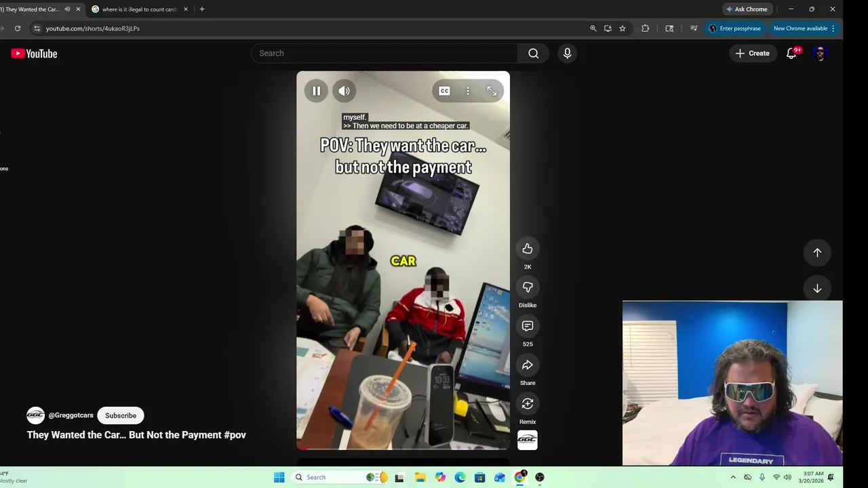Click the YouTube search magnifier button

[x=534, y=54]
